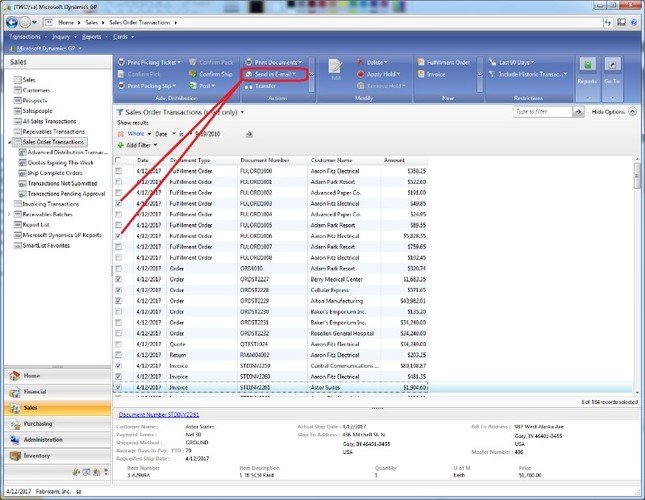Click the Confirm Ship icon
645x500 pixels.
[193, 74]
